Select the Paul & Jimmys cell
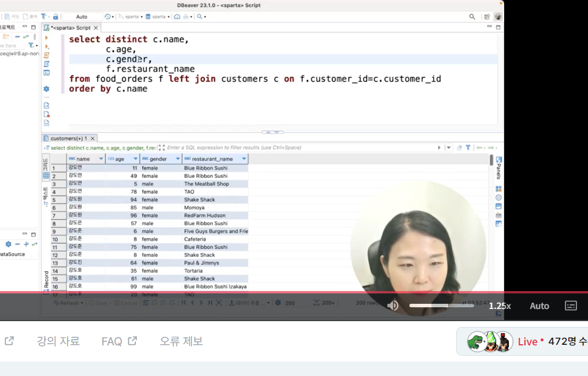Viewport: 588px width, 376px height. coord(215,263)
